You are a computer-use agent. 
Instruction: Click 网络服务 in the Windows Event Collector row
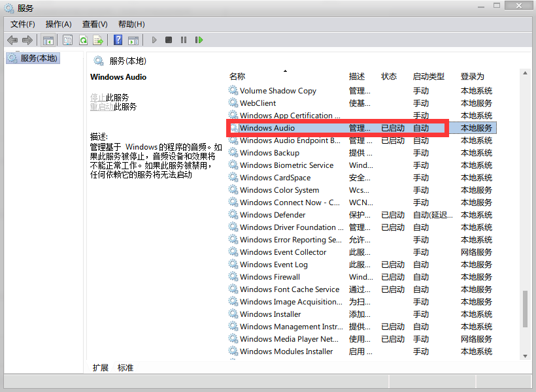click(477, 252)
